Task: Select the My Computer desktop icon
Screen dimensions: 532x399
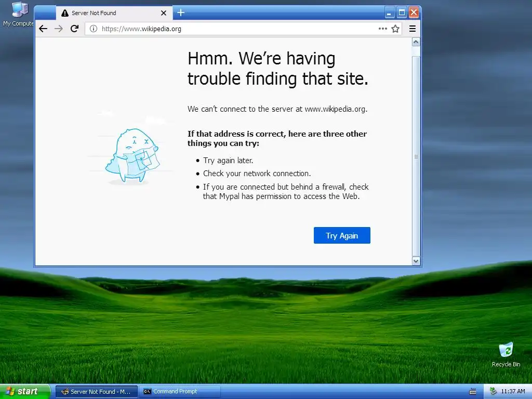Action: point(19,14)
